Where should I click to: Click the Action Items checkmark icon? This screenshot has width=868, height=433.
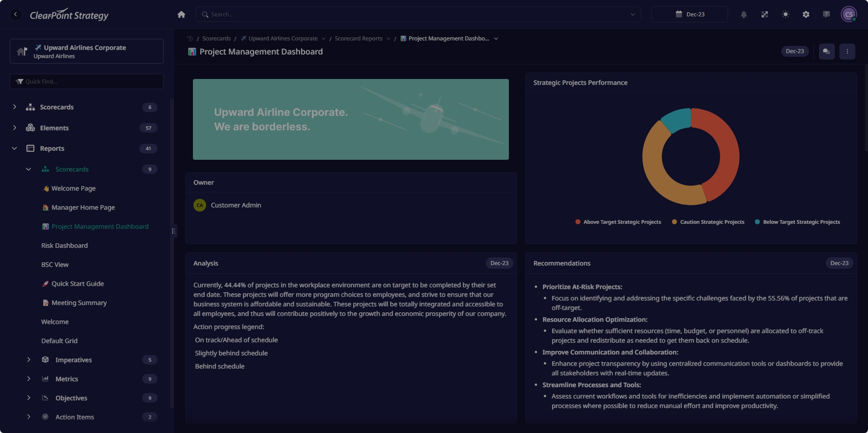[x=45, y=417]
